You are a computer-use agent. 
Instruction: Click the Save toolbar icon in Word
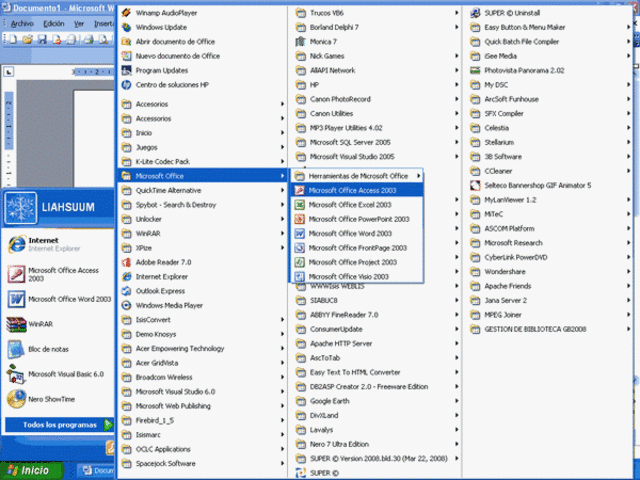[42, 39]
